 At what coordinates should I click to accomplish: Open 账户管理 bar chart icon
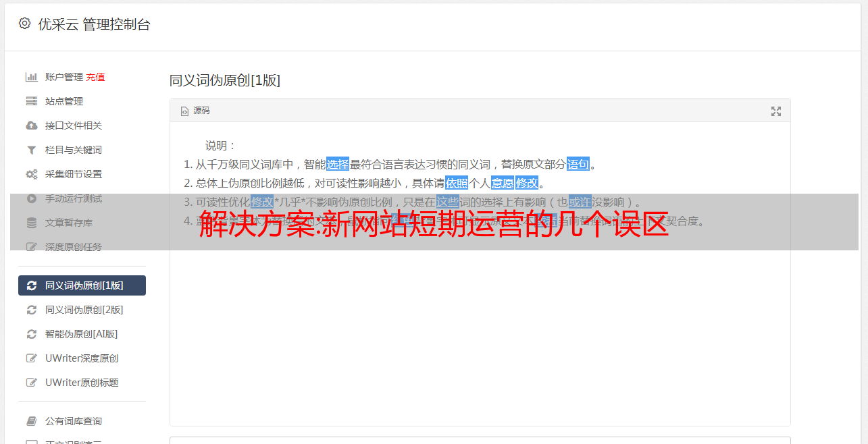pyautogui.click(x=31, y=77)
